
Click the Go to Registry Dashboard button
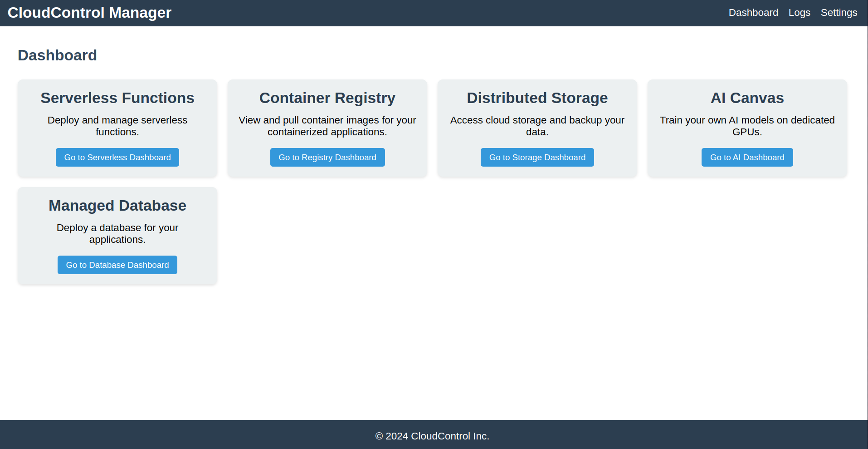point(327,158)
